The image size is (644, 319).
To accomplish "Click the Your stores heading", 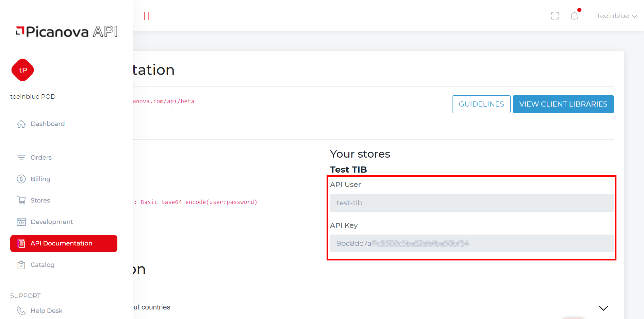I will (360, 154).
